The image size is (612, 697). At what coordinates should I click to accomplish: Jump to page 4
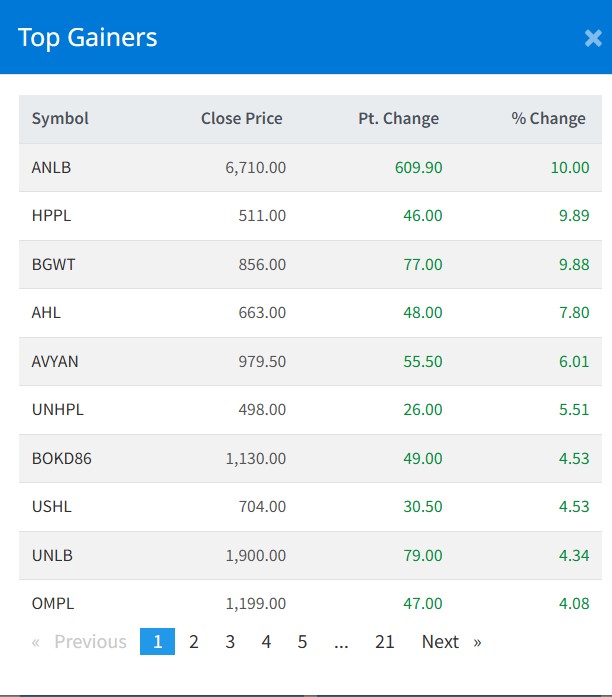266,642
